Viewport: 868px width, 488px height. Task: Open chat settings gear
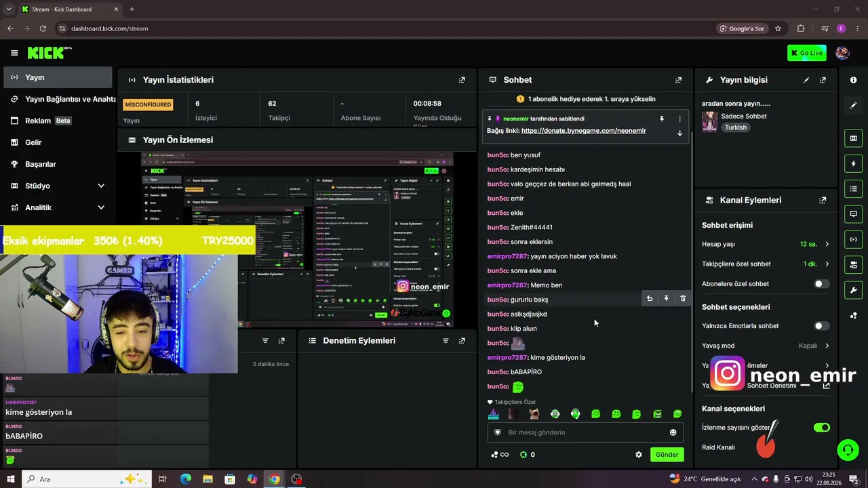click(638, 455)
